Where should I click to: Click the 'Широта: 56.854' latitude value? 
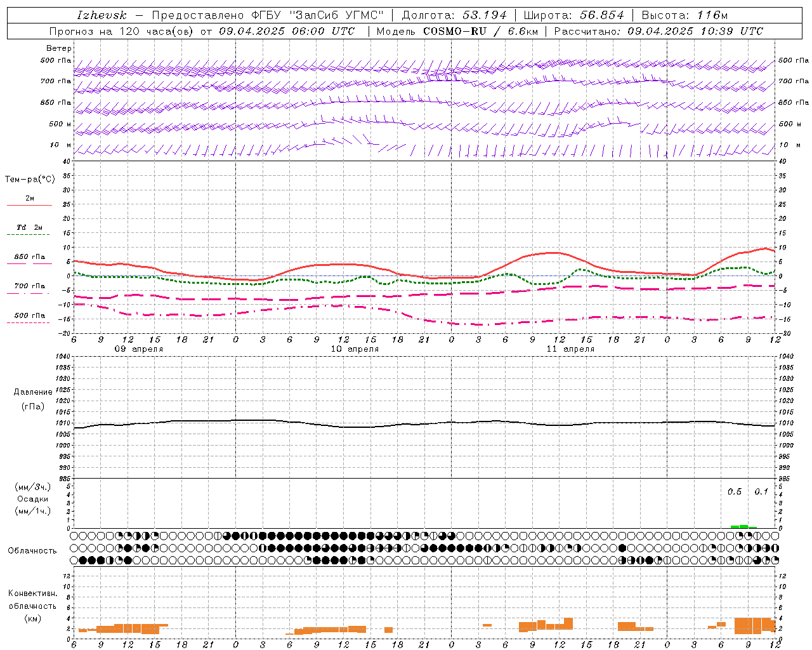[573, 15]
